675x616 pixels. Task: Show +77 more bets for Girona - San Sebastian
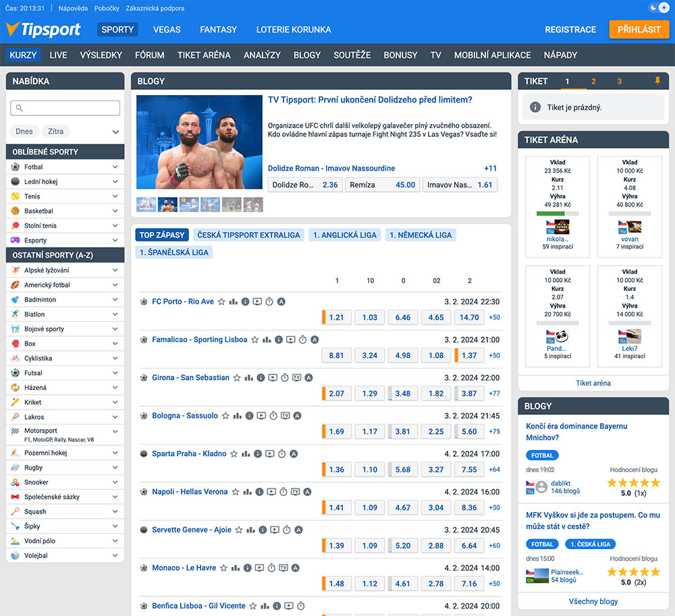click(494, 393)
